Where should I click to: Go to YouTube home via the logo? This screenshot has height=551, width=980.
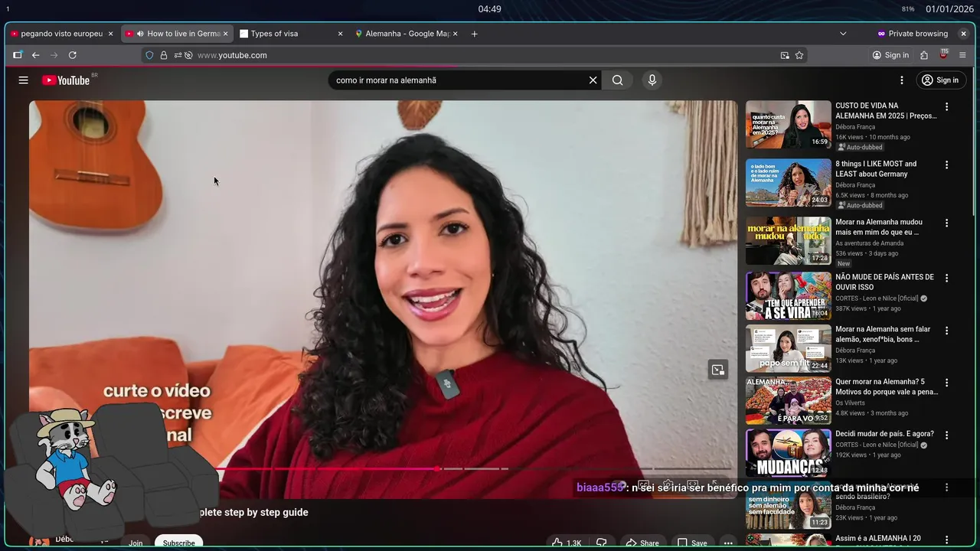pyautogui.click(x=67, y=80)
